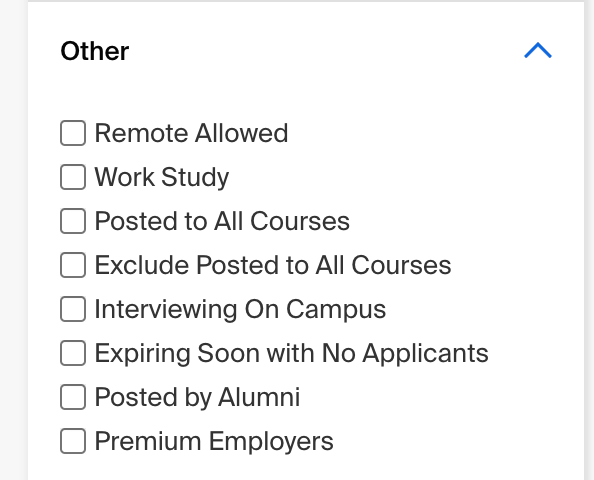Check the Premium Employers checkbox box
This screenshot has height=480, width=594.
(73, 441)
